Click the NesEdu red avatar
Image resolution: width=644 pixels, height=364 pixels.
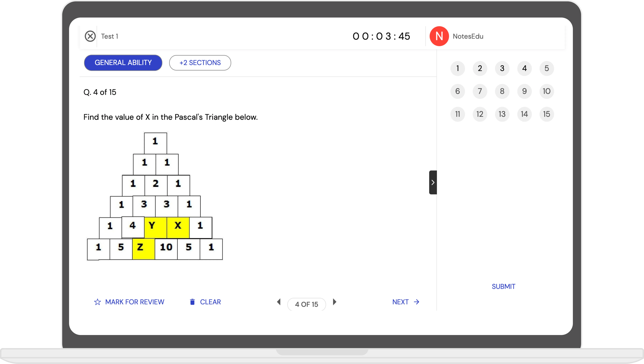(x=439, y=36)
